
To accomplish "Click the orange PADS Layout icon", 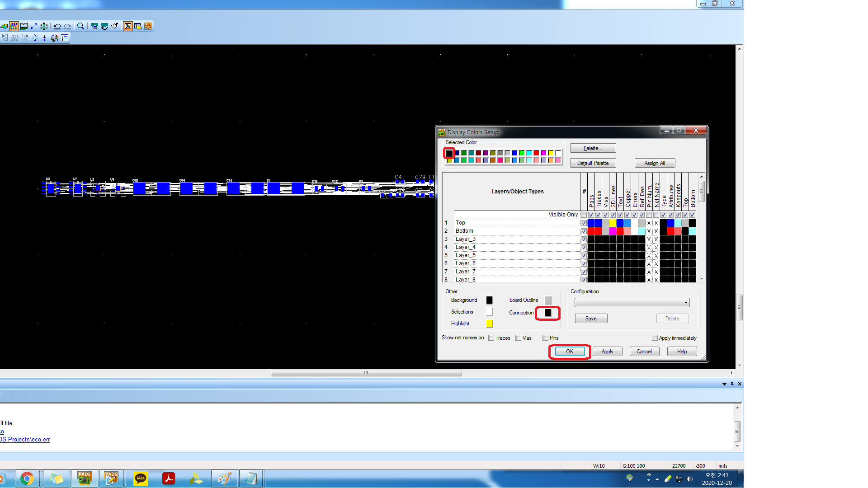I will pos(148,26).
